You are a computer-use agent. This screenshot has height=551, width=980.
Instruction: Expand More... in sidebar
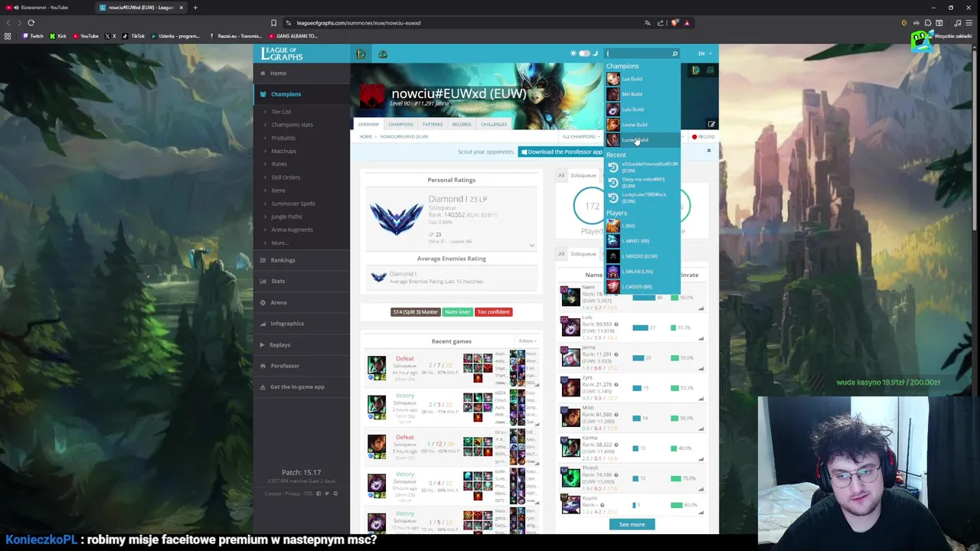(x=279, y=243)
